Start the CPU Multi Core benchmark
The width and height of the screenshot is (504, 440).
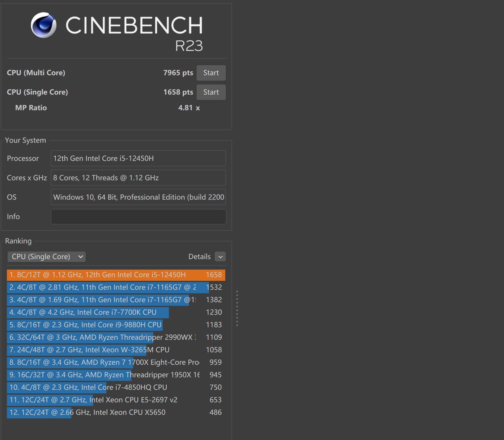click(211, 73)
